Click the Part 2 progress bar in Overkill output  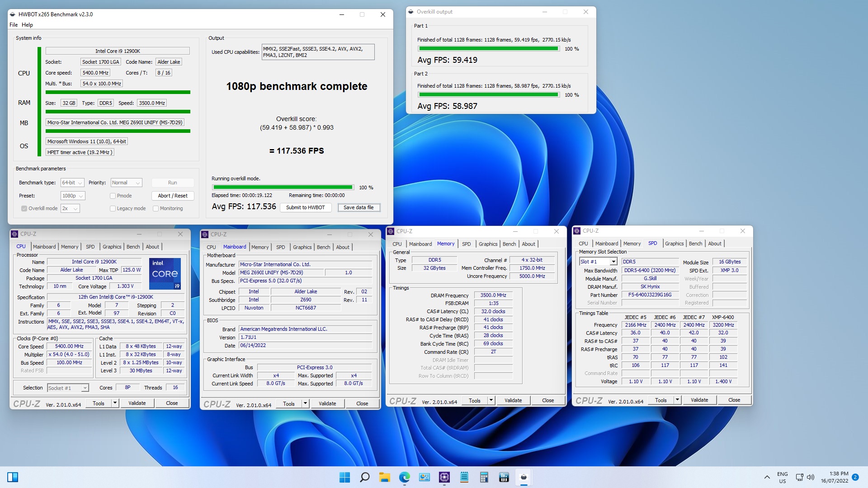(488, 95)
